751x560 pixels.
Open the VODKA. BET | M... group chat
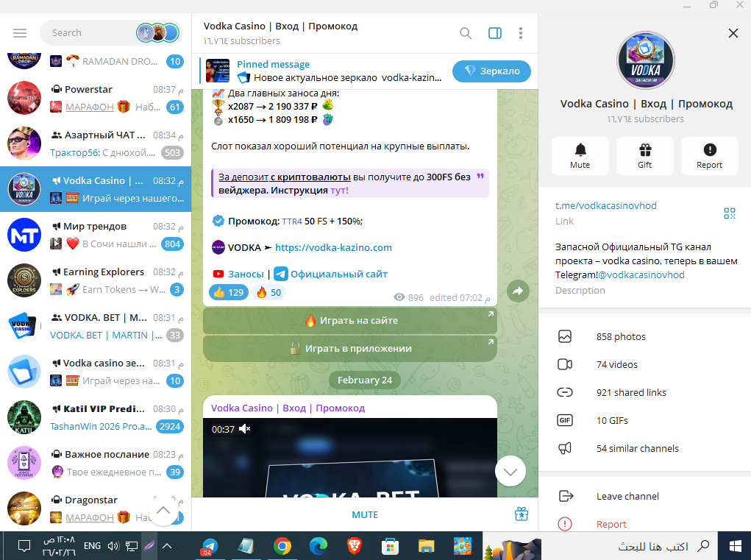(x=96, y=326)
